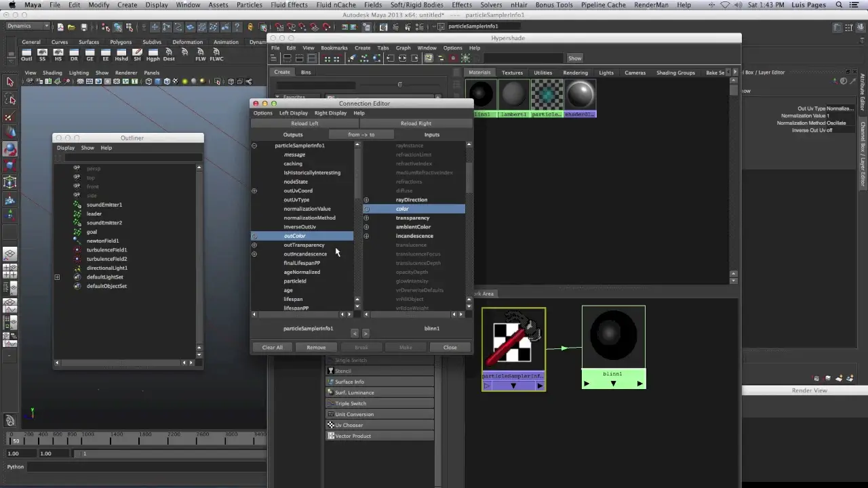
Task: Close the Connection Editor via Close button
Action: point(450,347)
